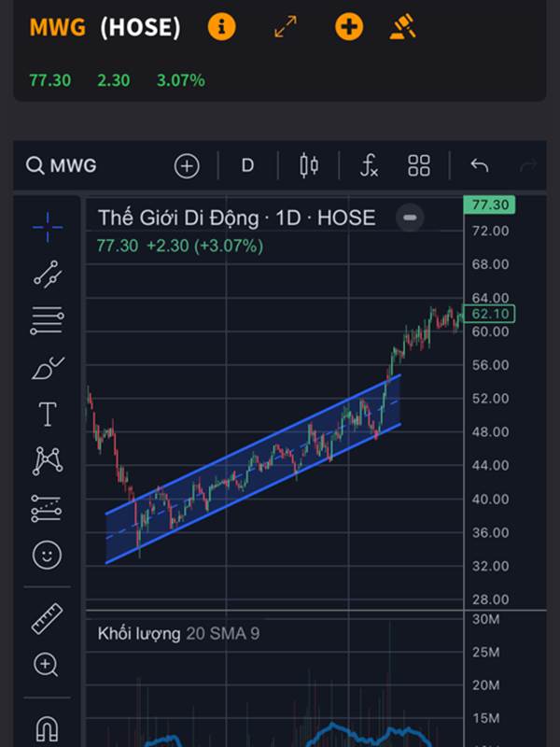
Task: Change the candlestick chart type
Action: click(309, 166)
